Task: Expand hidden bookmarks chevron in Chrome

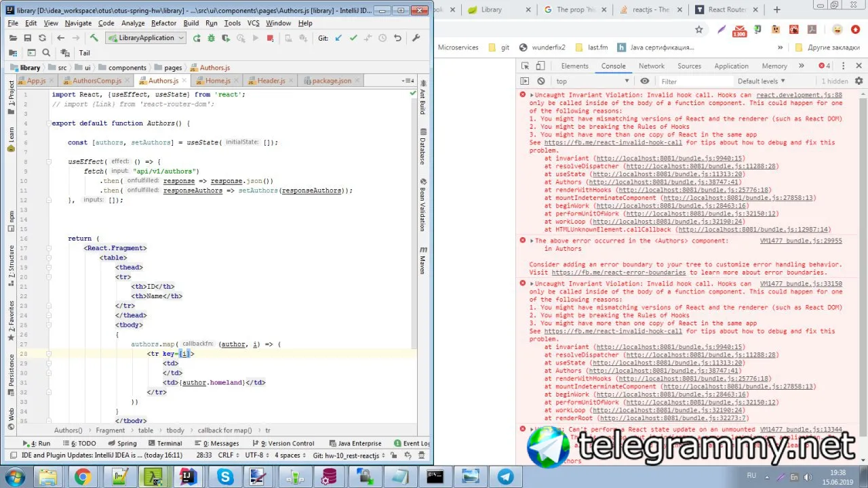Action: pos(781,47)
